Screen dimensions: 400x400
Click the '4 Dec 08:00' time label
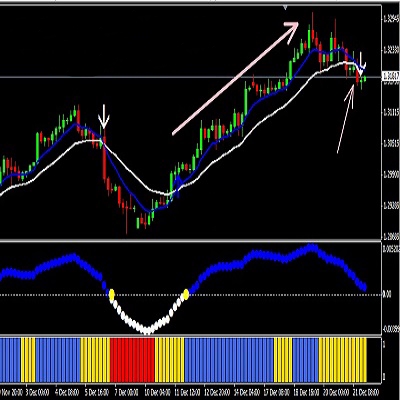point(66,391)
